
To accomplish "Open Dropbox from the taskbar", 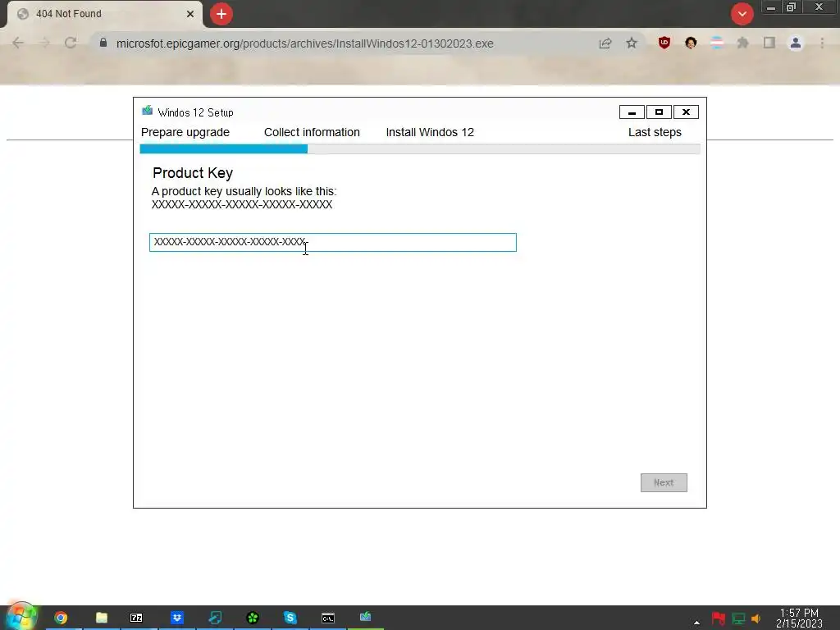I will click(177, 618).
